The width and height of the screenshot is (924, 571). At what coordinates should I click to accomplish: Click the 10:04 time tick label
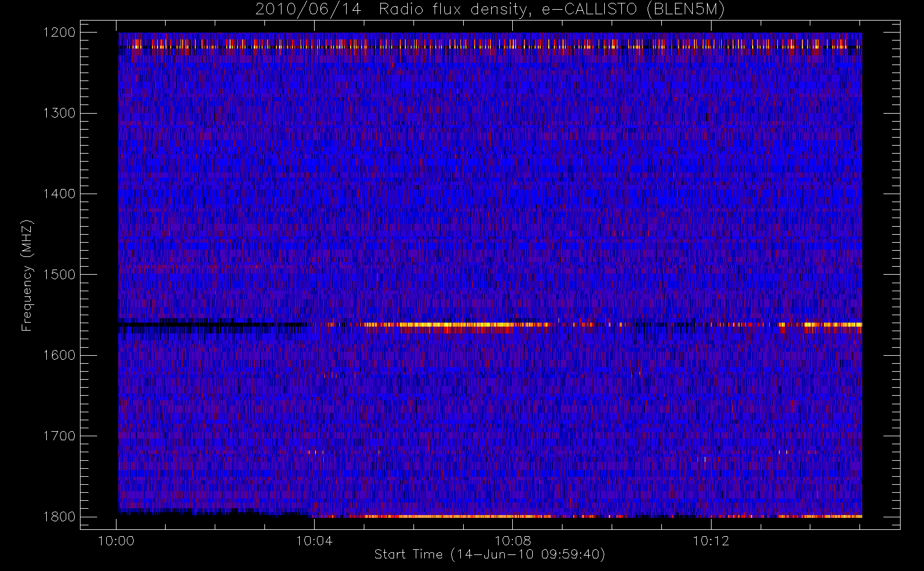315,541
